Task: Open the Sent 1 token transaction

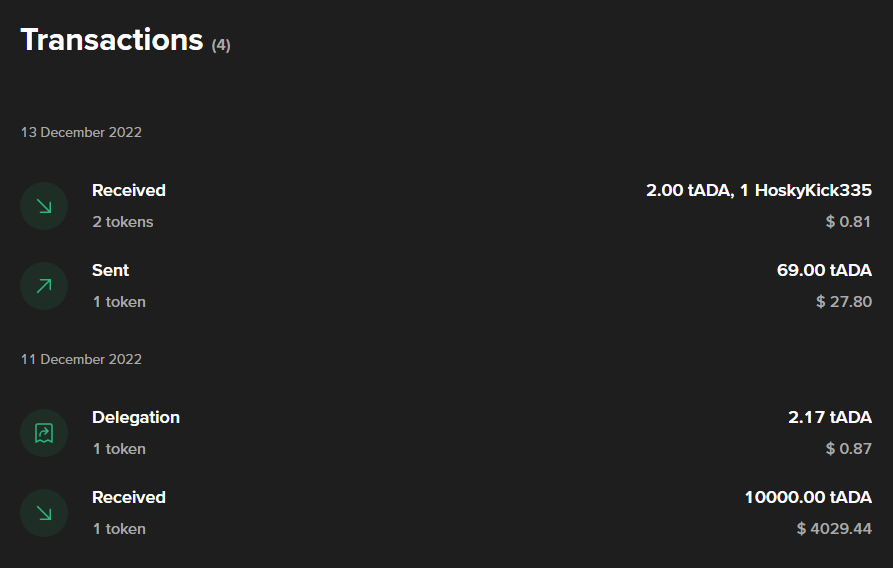Action: click(446, 285)
